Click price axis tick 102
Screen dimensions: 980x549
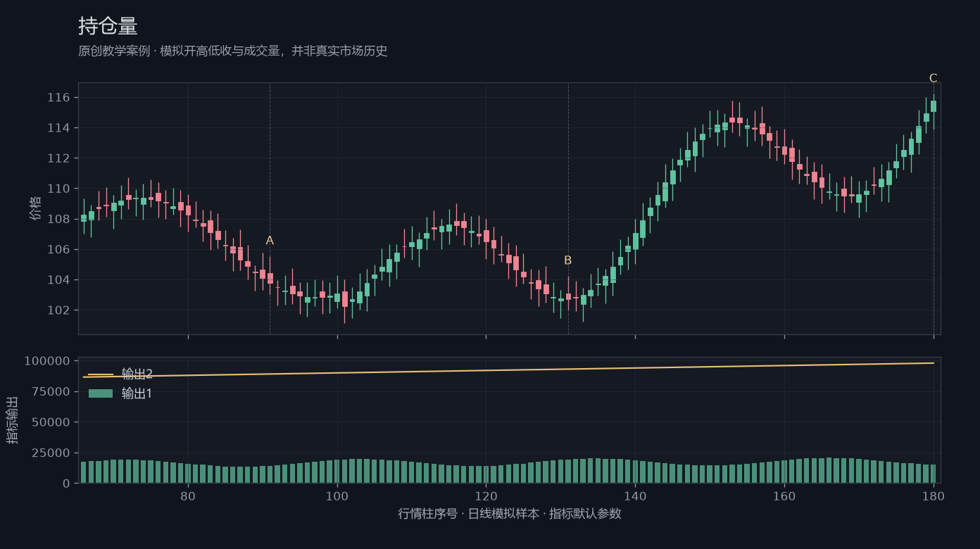point(58,310)
